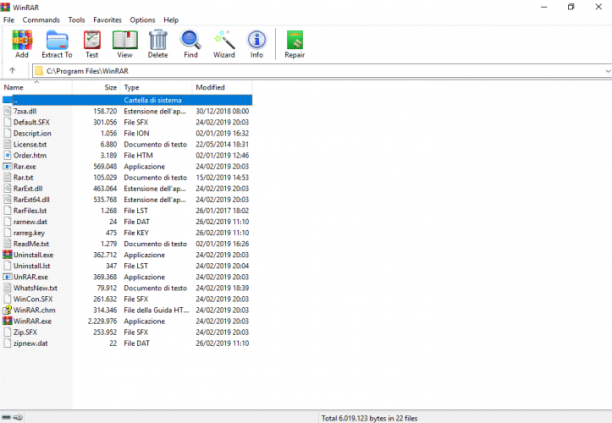Screen dimensions: 612x423
Task: Select zipnew.dat file name
Action: tap(31, 343)
